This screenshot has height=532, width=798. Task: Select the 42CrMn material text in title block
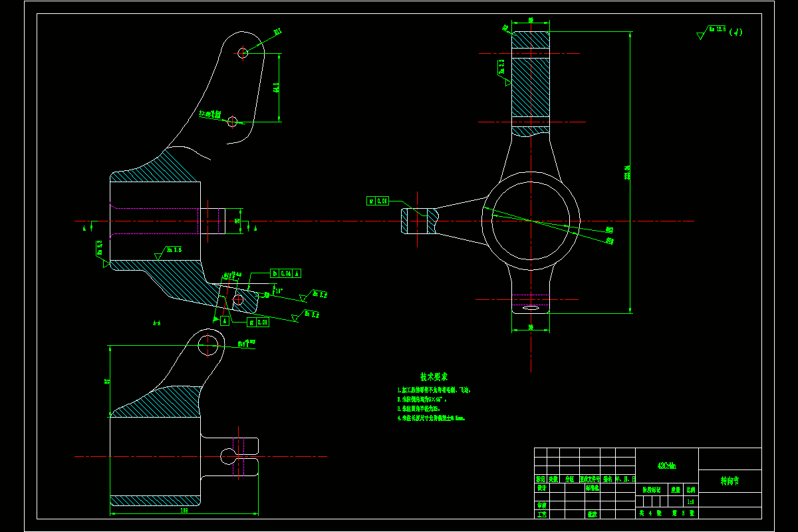point(667,466)
